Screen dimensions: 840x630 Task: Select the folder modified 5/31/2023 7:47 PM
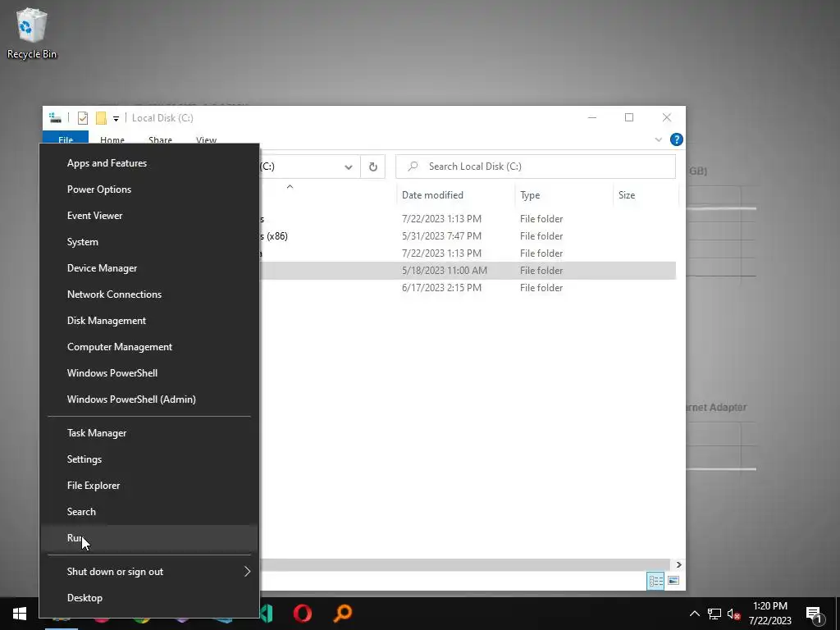click(467, 235)
